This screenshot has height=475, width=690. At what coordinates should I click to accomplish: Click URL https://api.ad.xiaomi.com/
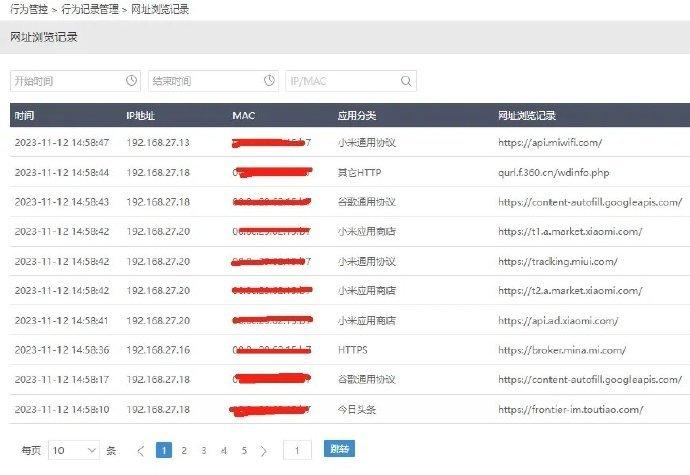tap(558, 320)
